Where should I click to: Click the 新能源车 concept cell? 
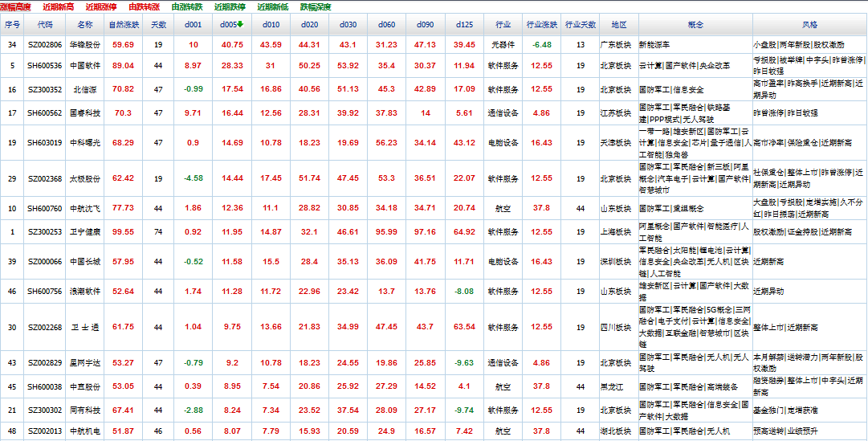pyautogui.click(x=654, y=45)
